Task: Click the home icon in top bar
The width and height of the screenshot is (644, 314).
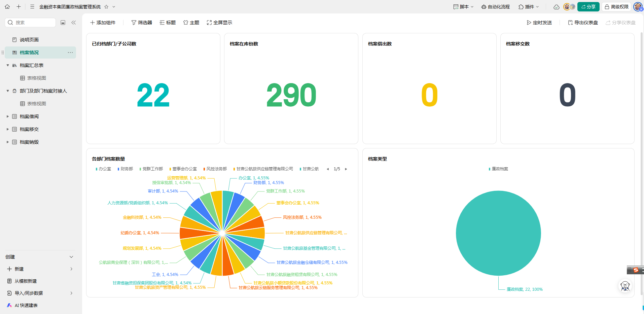Action: pyautogui.click(x=7, y=7)
